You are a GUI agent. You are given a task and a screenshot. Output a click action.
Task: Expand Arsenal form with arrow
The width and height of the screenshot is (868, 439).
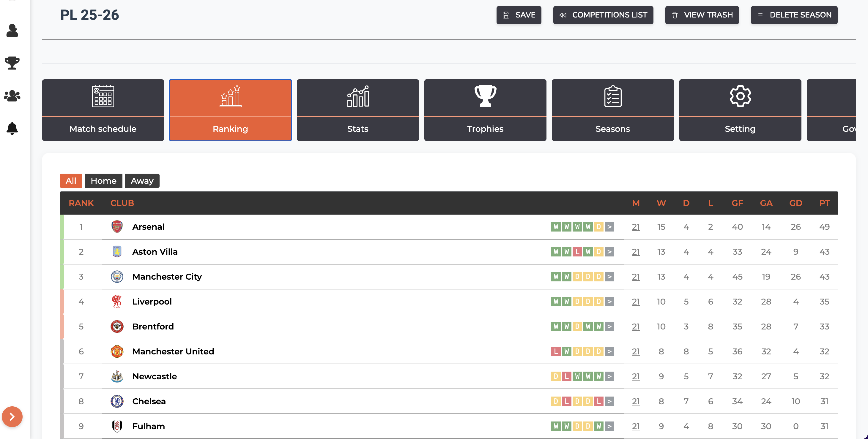coord(609,227)
